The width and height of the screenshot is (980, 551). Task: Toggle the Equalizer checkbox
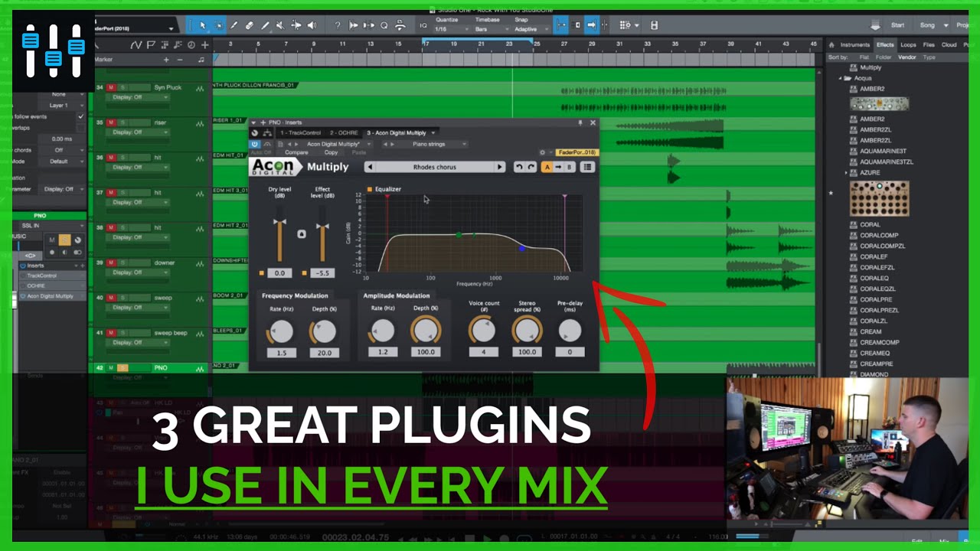point(369,189)
